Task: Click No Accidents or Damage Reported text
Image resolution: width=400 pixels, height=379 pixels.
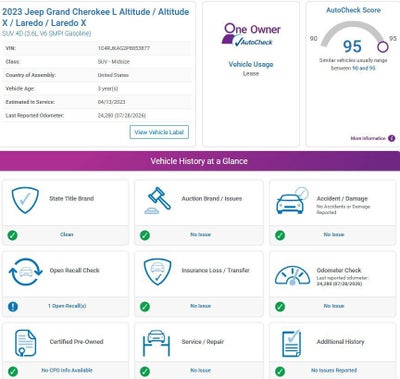Action: click(x=343, y=209)
